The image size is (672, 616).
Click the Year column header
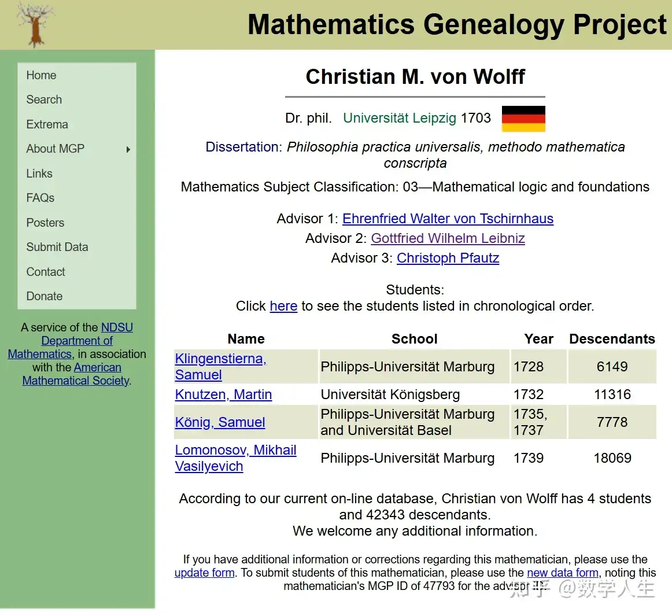539,339
